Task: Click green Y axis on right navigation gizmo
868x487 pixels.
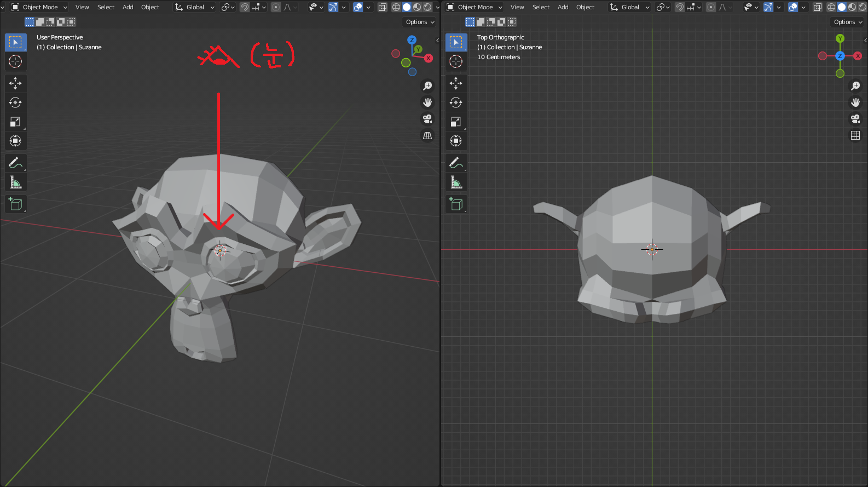Action: click(840, 38)
